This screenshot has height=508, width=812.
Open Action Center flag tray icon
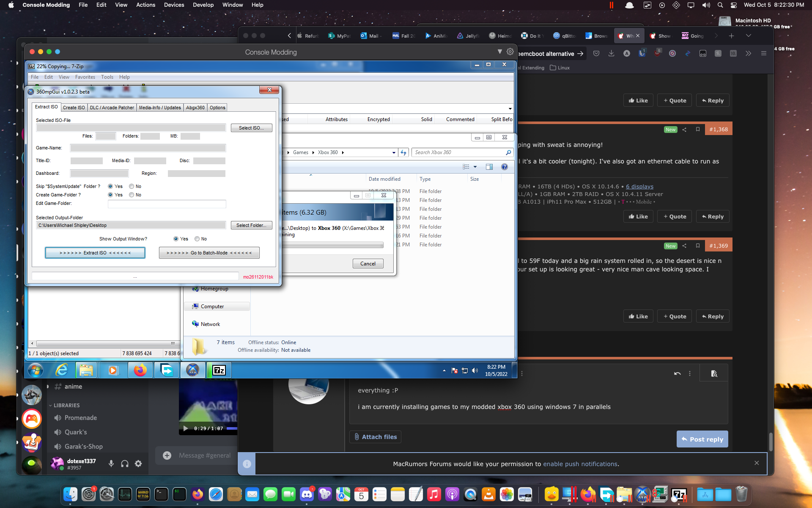(x=455, y=370)
